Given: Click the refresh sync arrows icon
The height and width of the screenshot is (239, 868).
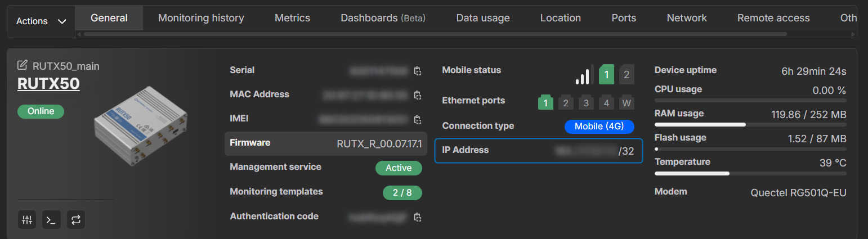Looking at the screenshot, I should pos(76,220).
